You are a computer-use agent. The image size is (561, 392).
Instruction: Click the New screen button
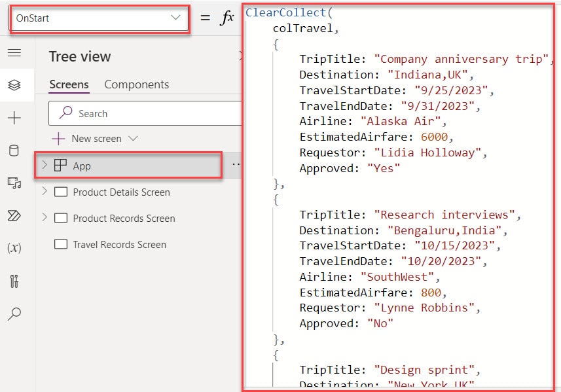coord(86,139)
